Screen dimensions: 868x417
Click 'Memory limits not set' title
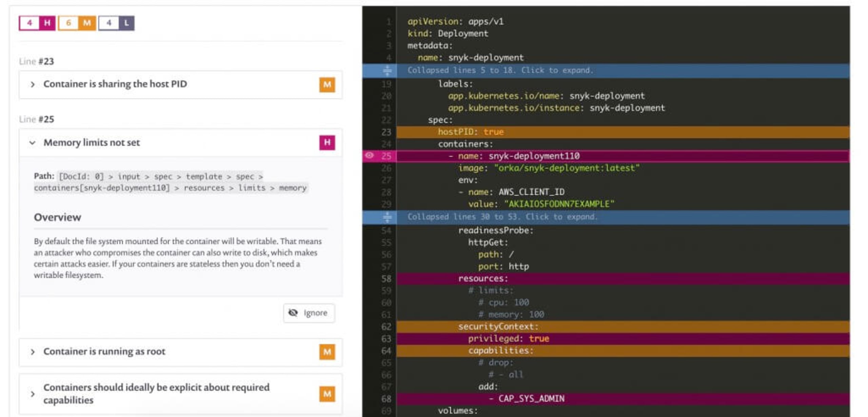pyautogui.click(x=92, y=143)
